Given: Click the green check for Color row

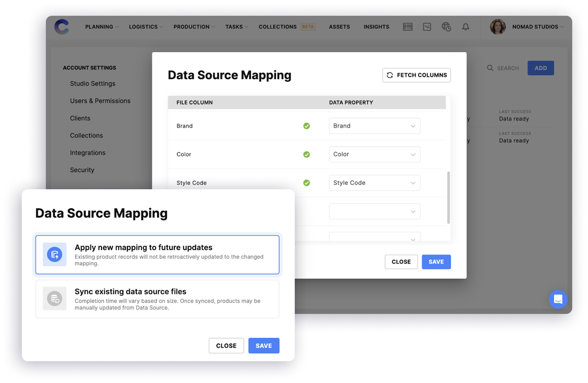Looking at the screenshot, I should (307, 154).
